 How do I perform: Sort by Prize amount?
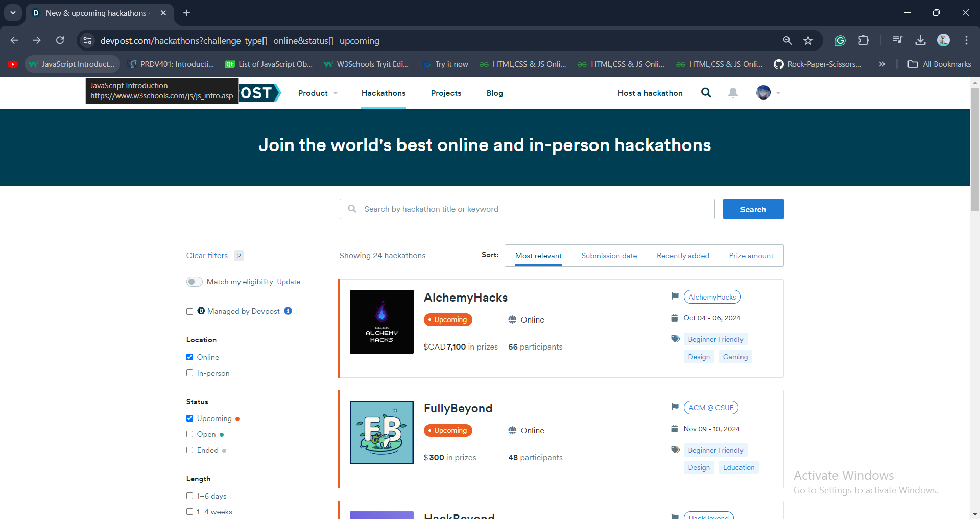751,256
